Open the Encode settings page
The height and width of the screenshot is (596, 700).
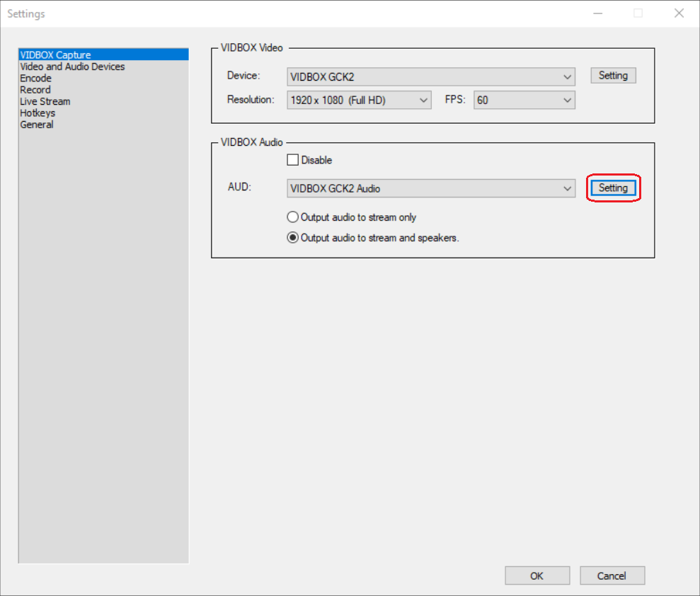tap(35, 78)
